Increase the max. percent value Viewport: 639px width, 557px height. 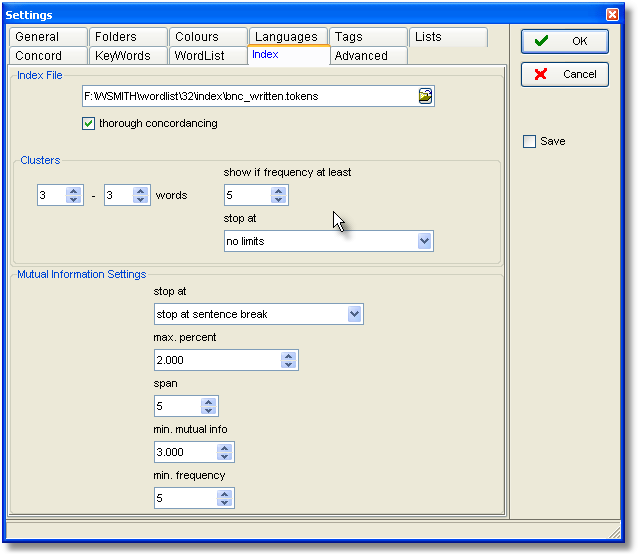click(289, 356)
